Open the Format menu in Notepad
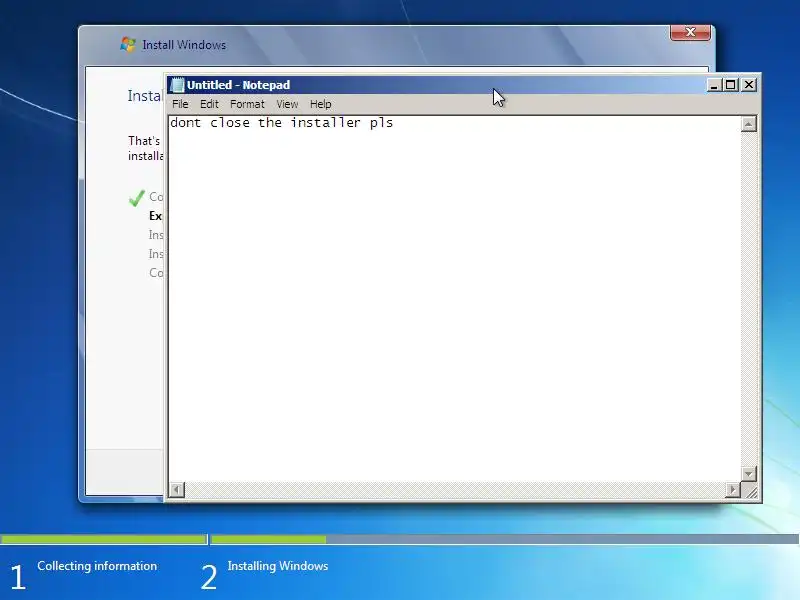 point(247,104)
